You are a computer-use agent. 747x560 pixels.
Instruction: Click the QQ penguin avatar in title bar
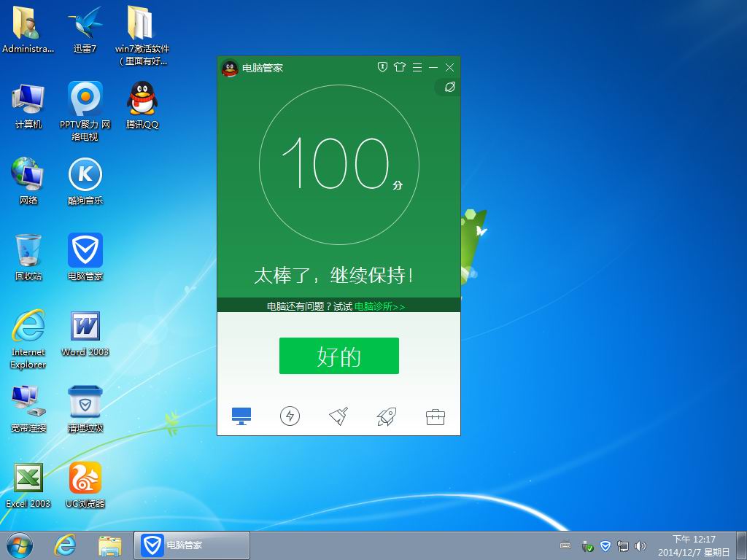coord(230,68)
